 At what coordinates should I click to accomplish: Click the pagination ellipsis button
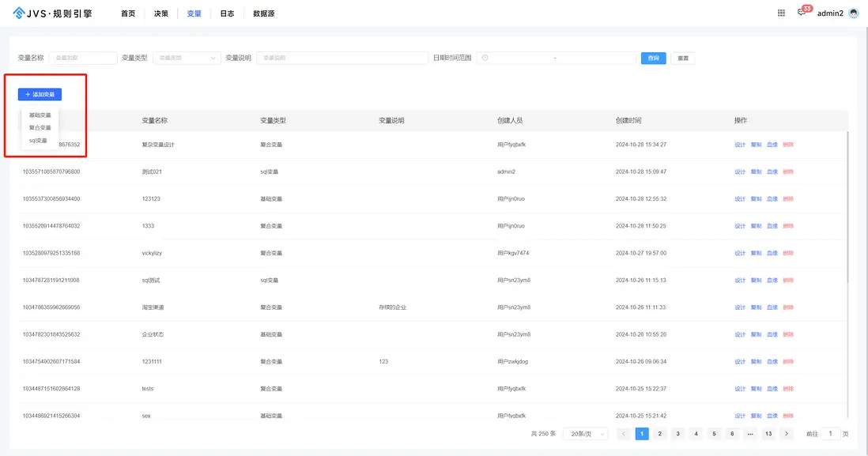[x=750, y=434]
